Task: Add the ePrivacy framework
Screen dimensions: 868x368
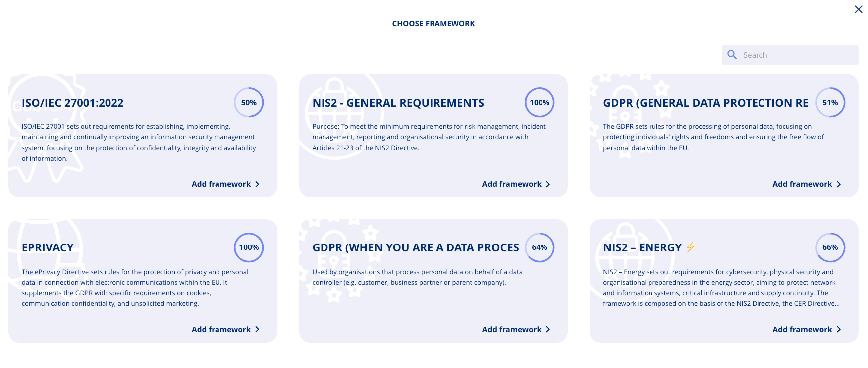Action: pos(225,330)
